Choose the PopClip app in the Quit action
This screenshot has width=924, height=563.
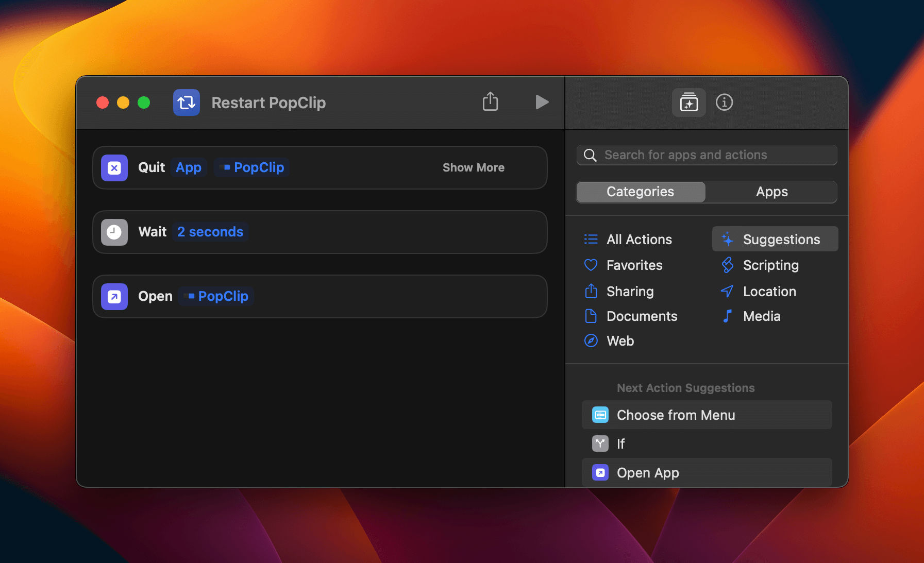252,168
